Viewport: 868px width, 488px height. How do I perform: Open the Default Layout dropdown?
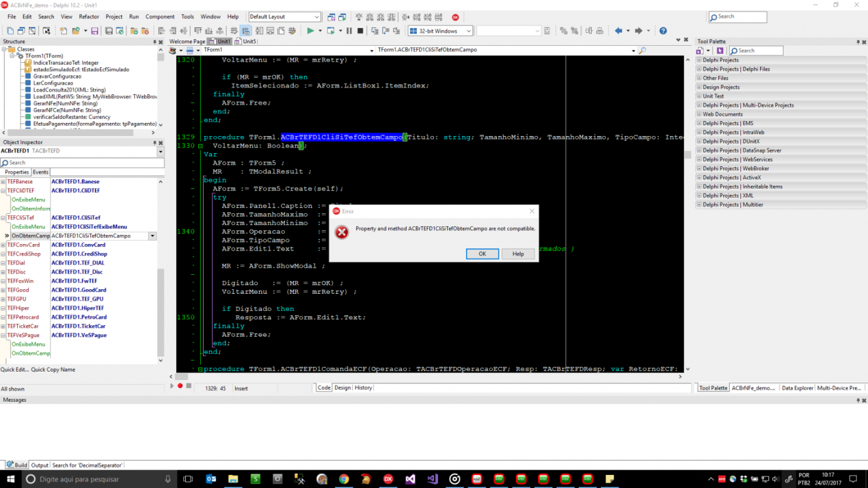tap(285, 17)
